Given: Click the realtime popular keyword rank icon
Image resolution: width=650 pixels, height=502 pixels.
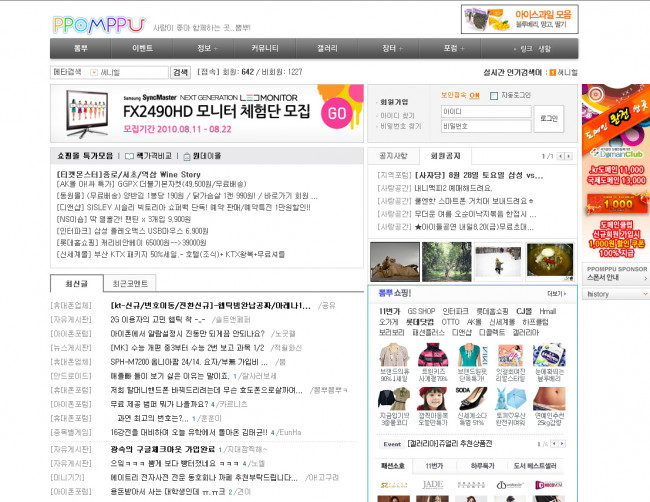Looking at the screenshot, I should 553,73.
